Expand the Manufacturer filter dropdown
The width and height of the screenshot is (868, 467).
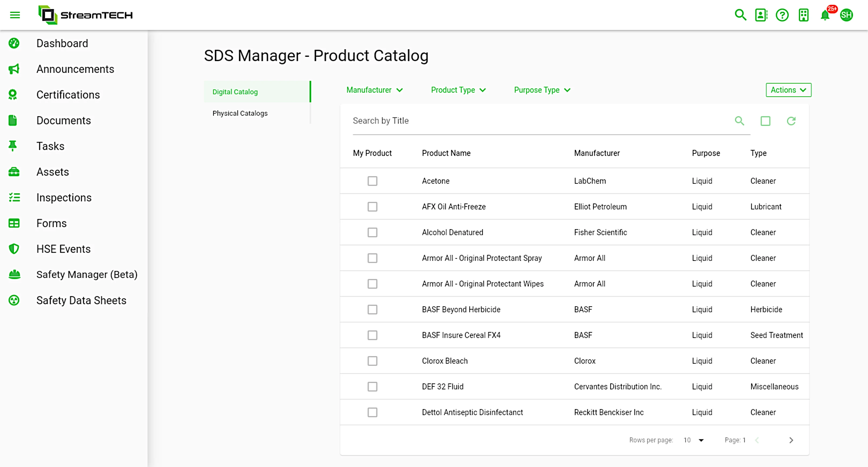pos(375,90)
